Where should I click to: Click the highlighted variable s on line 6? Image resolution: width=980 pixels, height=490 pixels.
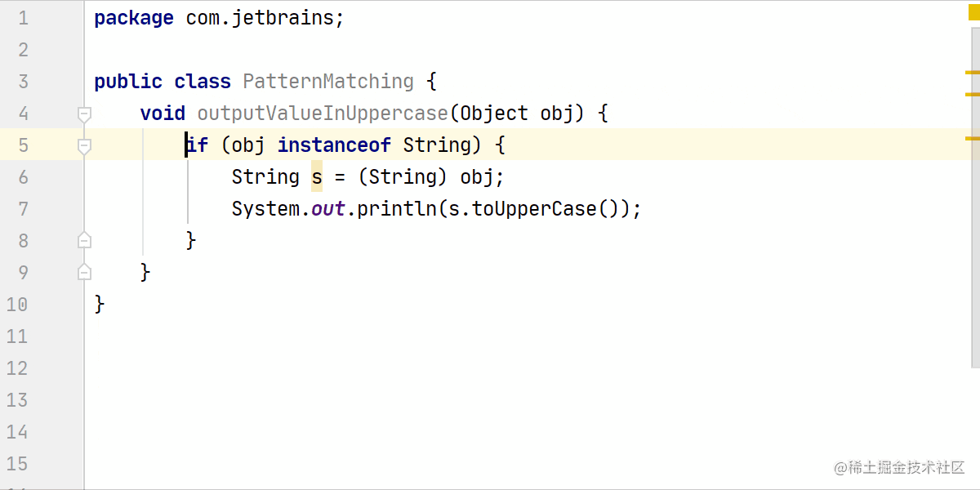(x=317, y=177)
